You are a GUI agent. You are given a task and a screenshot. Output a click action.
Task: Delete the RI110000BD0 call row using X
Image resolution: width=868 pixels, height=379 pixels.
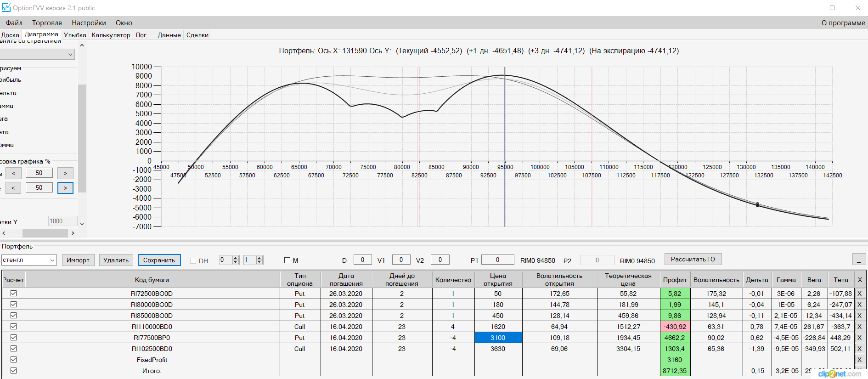point(859,327)
